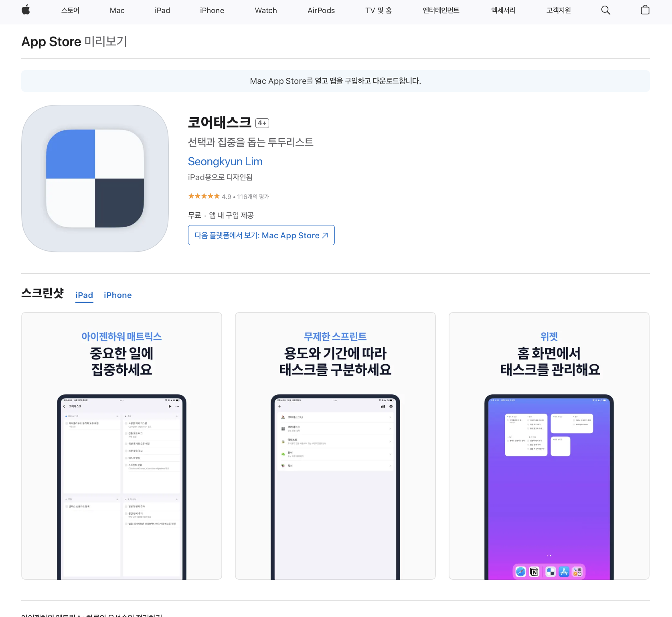
Task: Open the 엔터테인먼트 menu
Action: click(x=441, y=10)
